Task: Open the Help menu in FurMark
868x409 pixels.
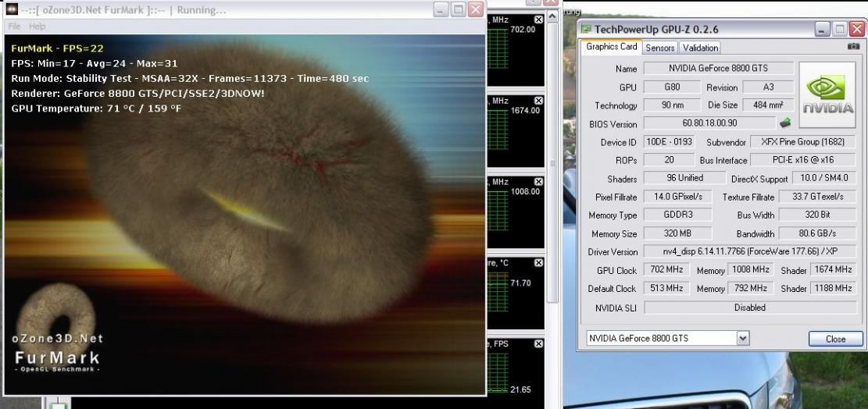Action: tap(37, 27)
